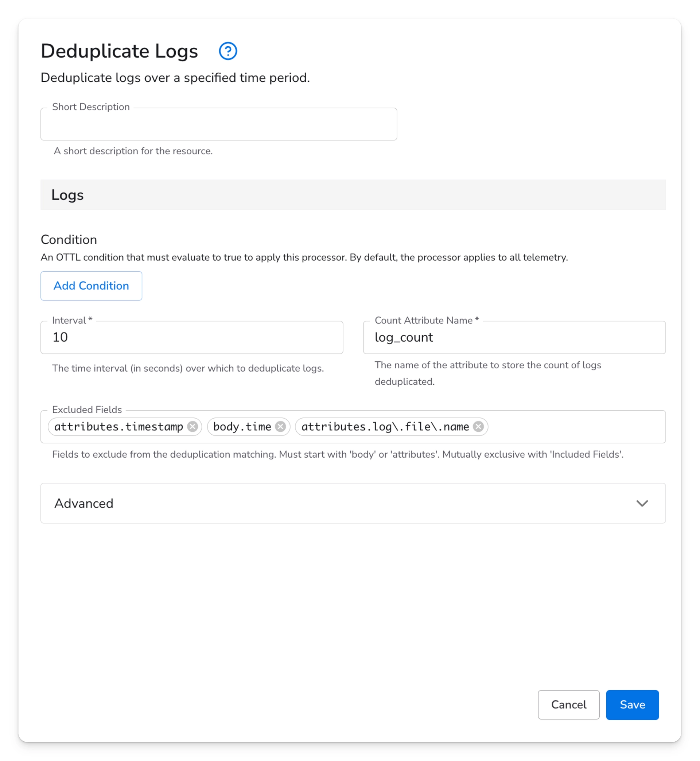Save the Deduplicate Logs processor
The image size is (700, 761).
point(632,704)
